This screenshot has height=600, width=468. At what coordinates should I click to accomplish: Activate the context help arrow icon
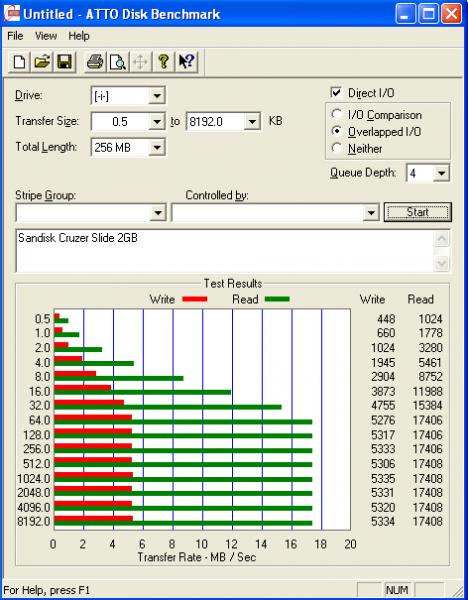(x=186, y=62)
